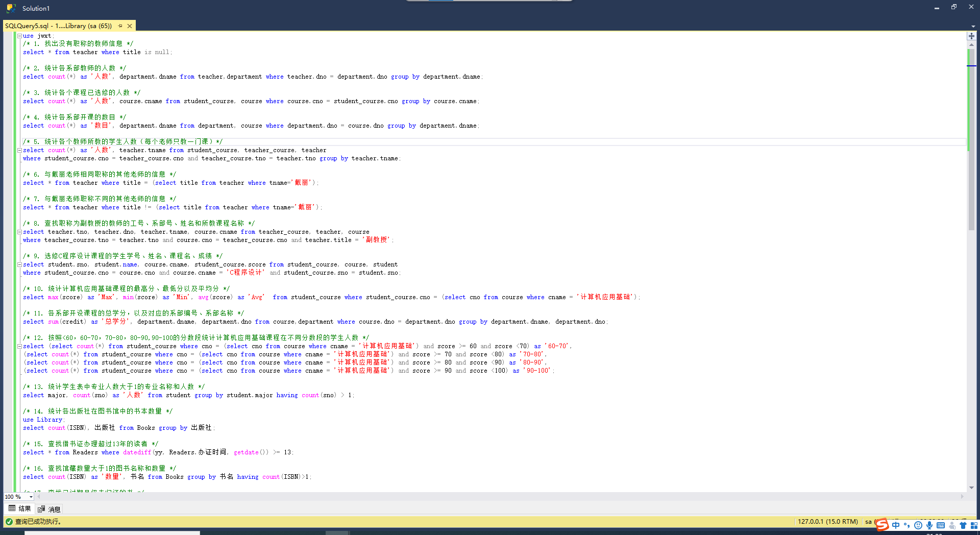Screen dimensions: 980x535
Task: Click the vertical scrollbar thumb
Action: (971, 138)
